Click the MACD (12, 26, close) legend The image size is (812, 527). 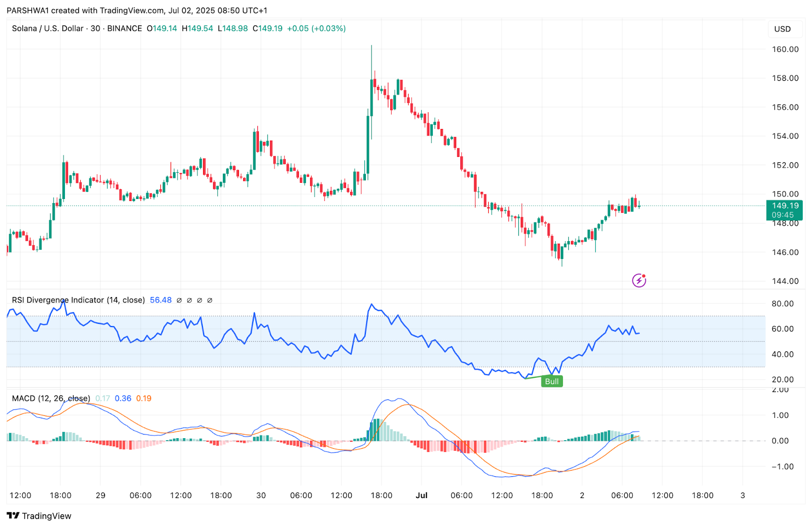(51, 398)
